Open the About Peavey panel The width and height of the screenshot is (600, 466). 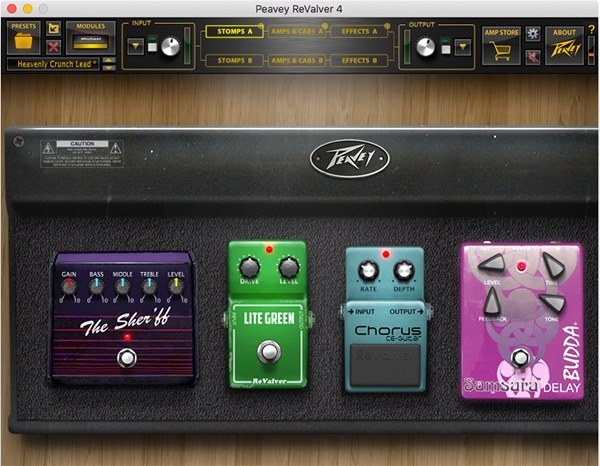pos(564,46)
